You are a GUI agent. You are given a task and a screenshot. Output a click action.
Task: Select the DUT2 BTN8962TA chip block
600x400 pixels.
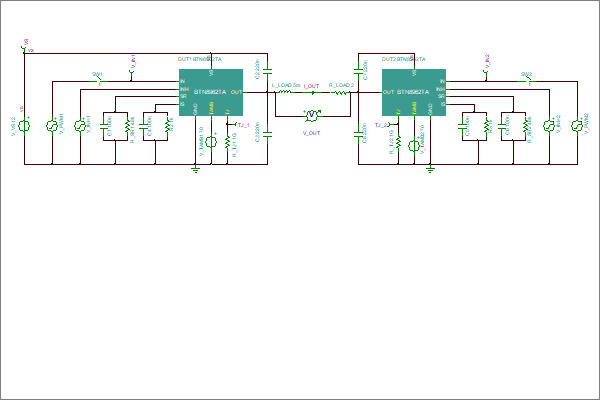coord(414,92)
